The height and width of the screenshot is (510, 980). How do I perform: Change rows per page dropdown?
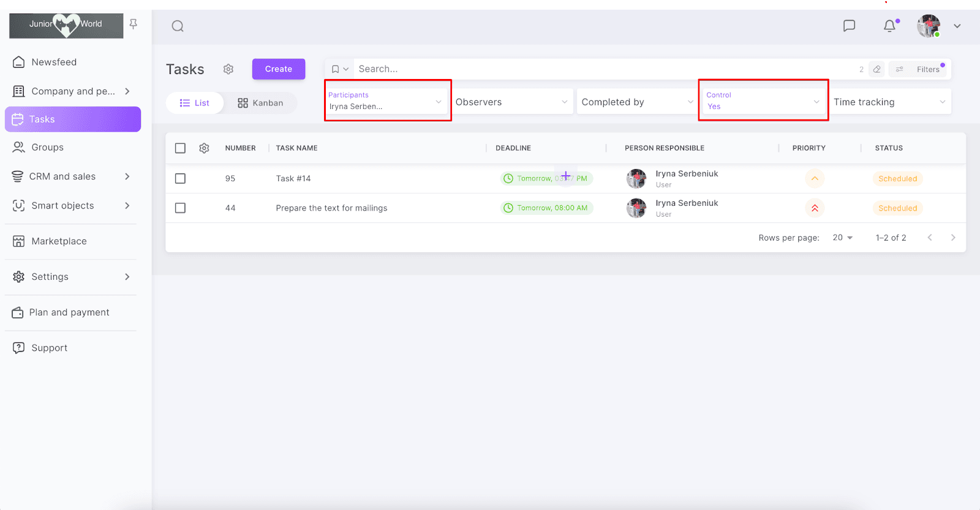842,238
